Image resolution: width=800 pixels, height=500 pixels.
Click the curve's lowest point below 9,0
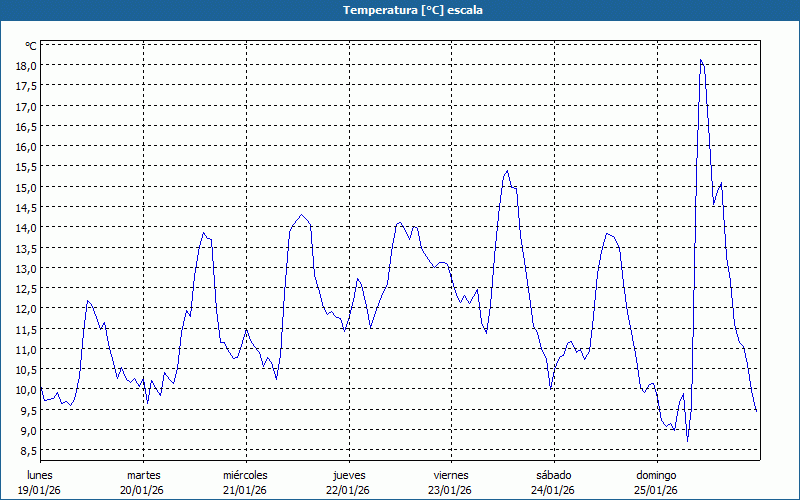[687, 440]
